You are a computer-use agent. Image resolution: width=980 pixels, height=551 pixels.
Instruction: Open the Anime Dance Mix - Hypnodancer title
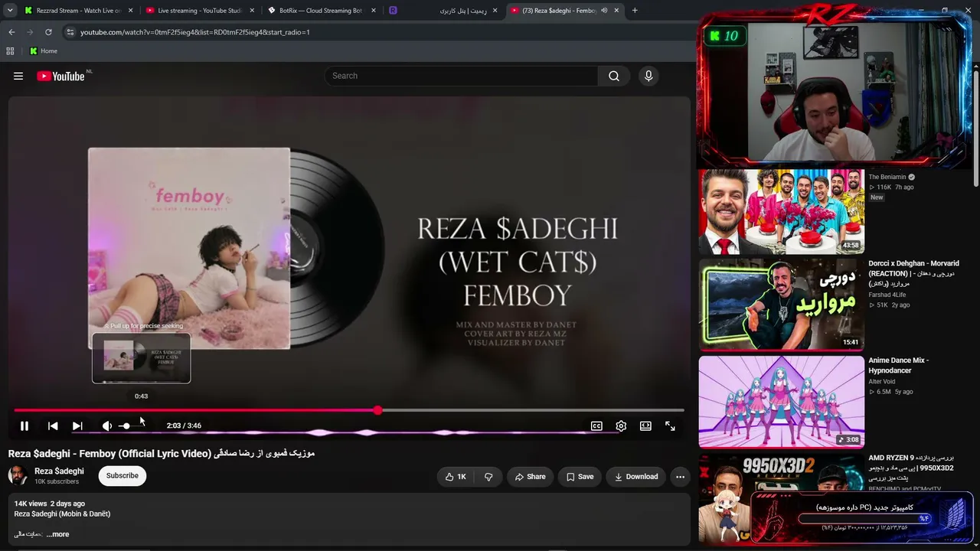point(899,366)
